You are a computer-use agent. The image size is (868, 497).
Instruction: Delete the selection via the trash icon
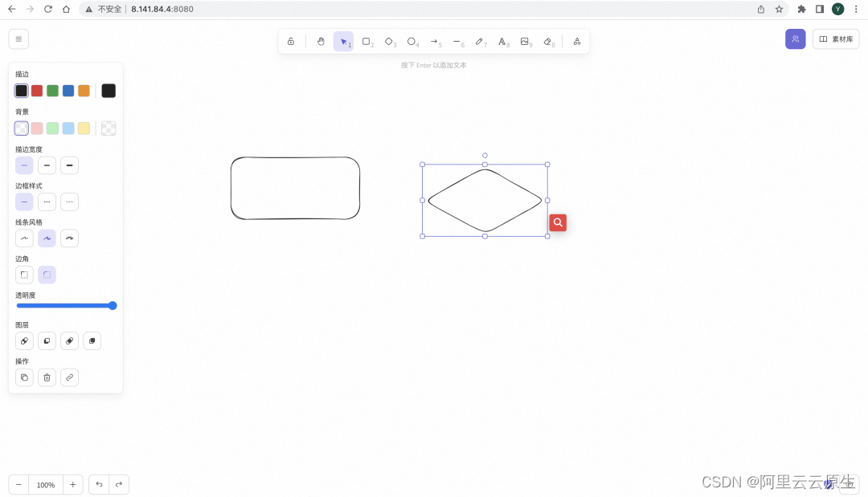point(47,377)
